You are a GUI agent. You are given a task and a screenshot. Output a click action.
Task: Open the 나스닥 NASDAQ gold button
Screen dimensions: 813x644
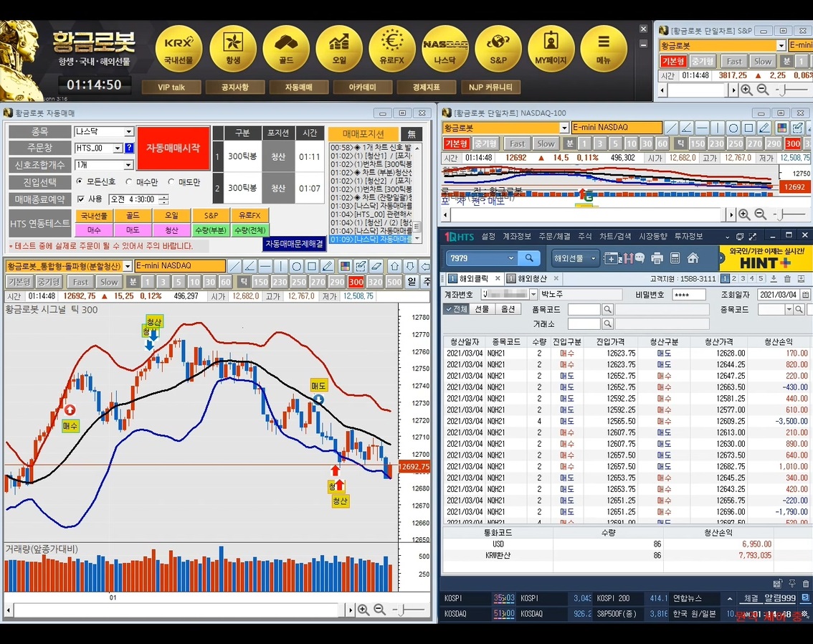445,48
